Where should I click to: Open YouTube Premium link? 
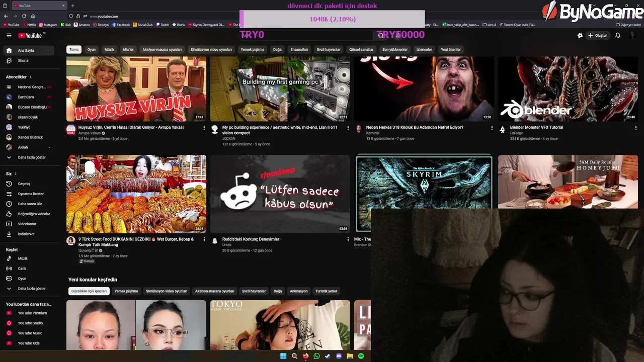(x=32, y=313)
